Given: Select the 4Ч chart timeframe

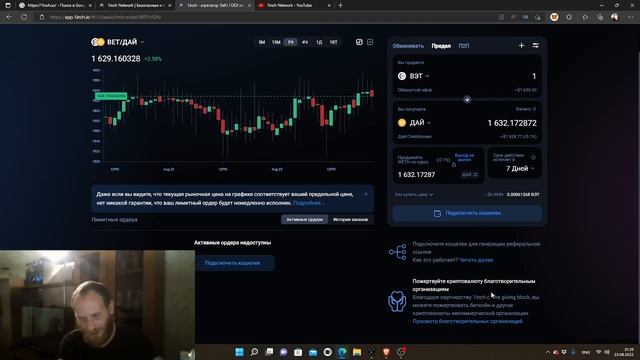Looking at the screenshot, I should [305, 42].
